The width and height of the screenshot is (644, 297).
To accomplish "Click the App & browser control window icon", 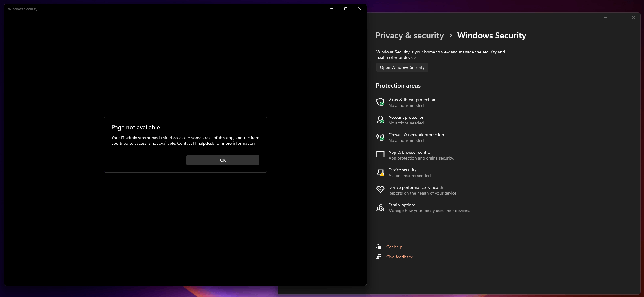I will click(x=380, y=154).
